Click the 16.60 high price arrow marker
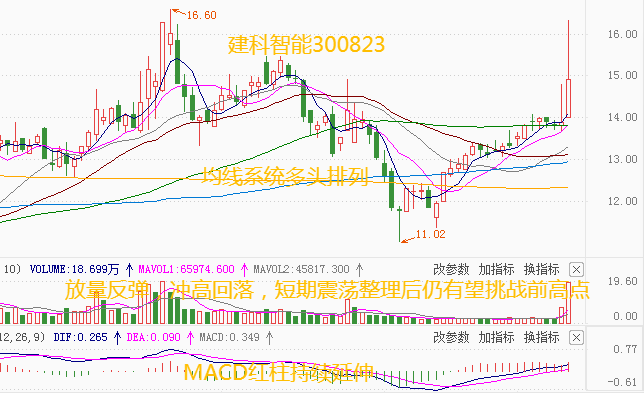 (194, 14)
